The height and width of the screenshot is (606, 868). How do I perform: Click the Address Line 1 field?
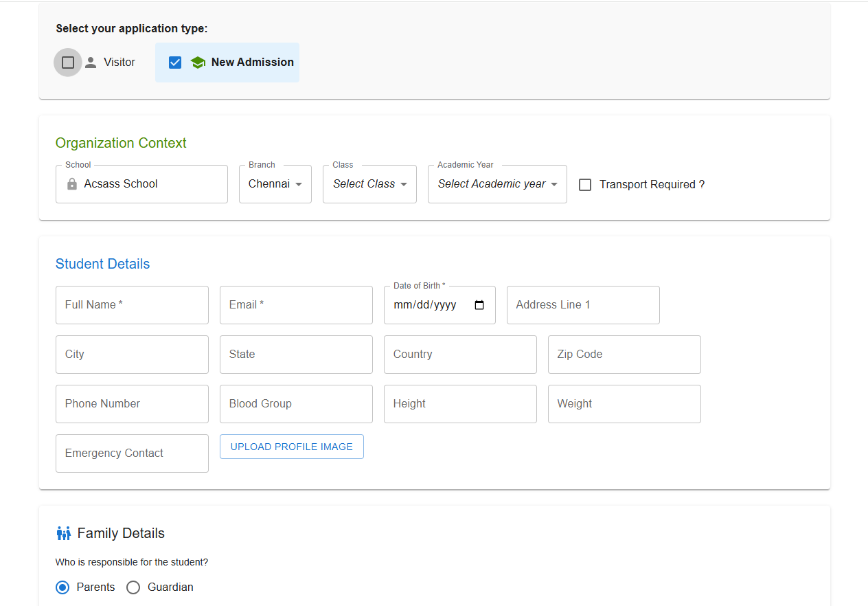coord(583,305)
